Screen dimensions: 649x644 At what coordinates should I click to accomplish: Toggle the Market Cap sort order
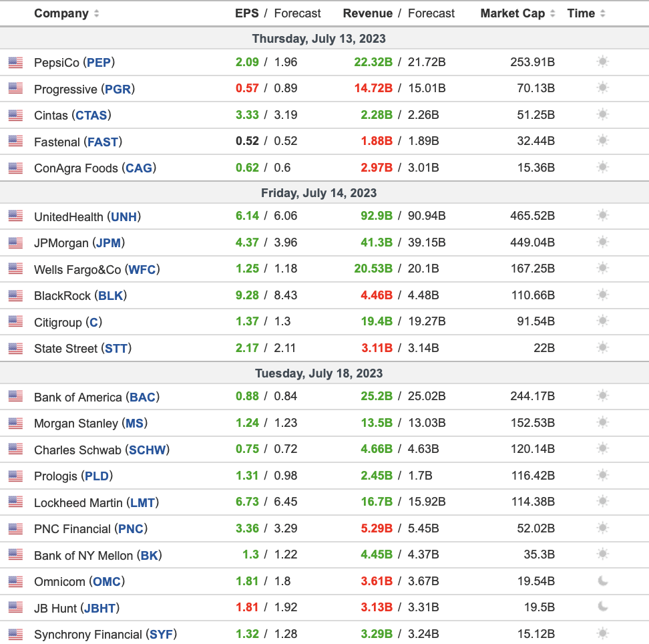pos(515,13)
